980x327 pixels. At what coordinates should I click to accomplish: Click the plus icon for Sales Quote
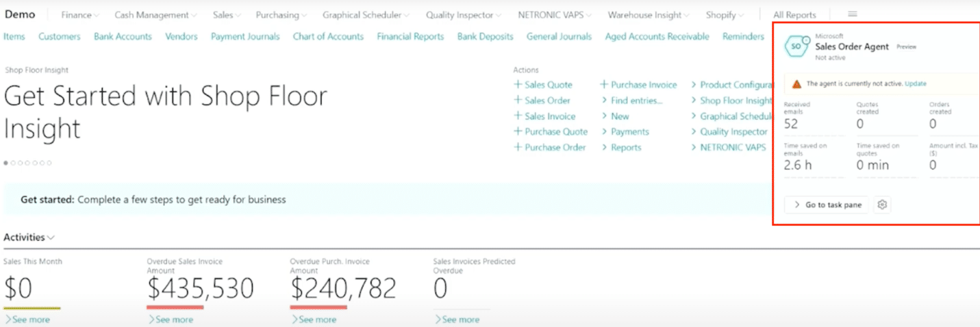coord(518,85)
